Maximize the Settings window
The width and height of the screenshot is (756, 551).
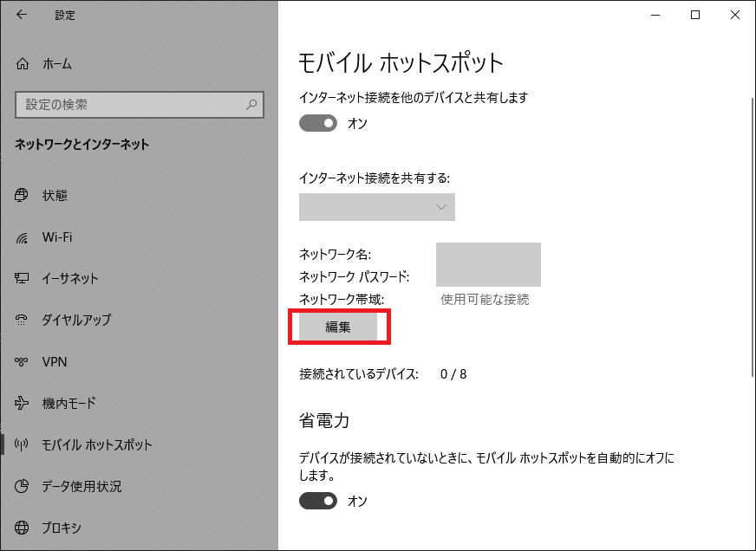[x=695, y=15]
